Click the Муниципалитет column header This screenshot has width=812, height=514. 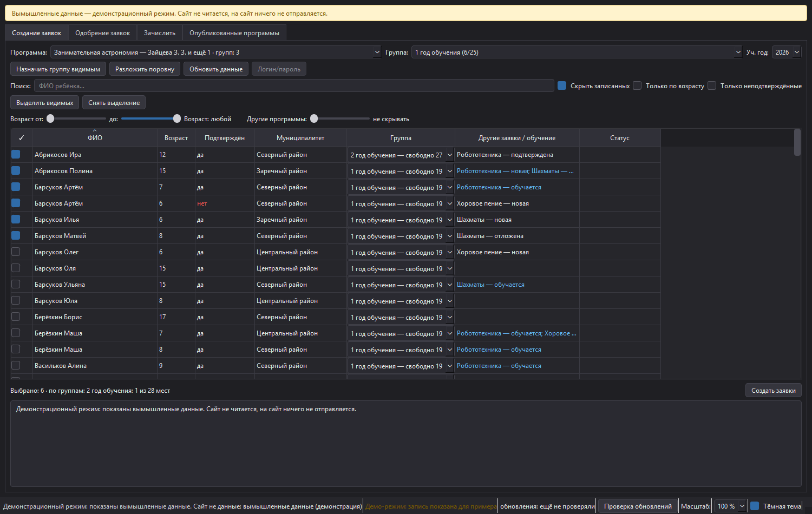[x=300, y=138]
